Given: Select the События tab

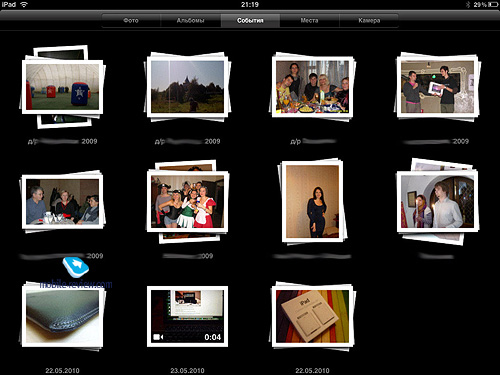Looking at the screenshot, I should tap(250, 20).
